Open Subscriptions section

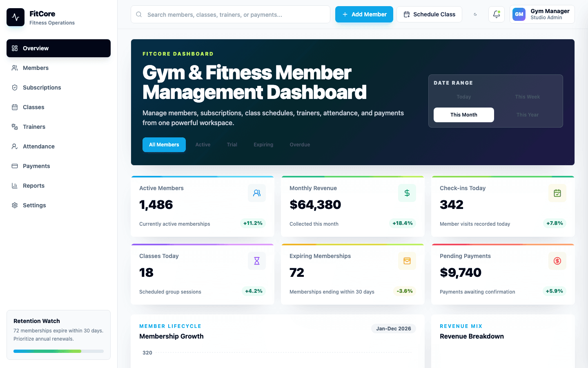58,88
